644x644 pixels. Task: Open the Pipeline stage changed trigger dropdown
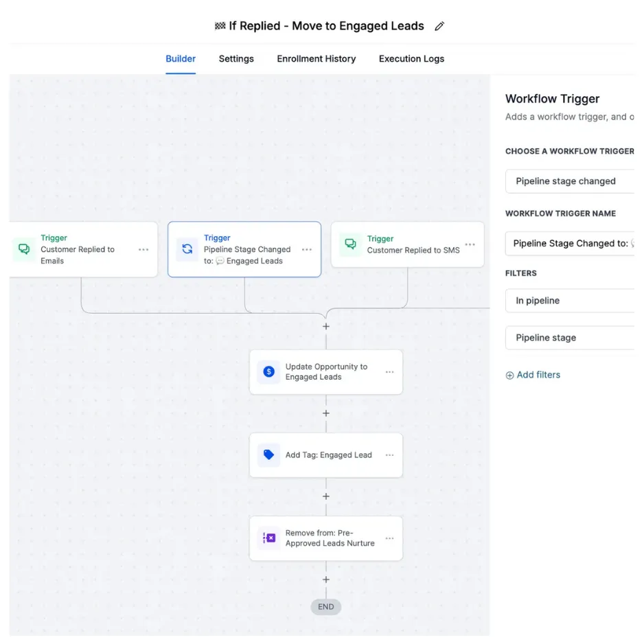coord(570,181)
